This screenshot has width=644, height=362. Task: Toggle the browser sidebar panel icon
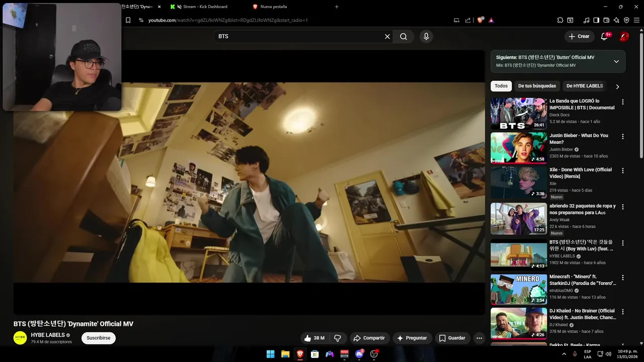(x=596, y=20)
